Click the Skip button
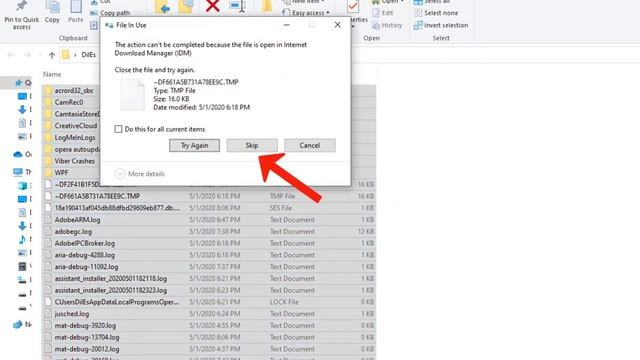 [x=252, y=145]
